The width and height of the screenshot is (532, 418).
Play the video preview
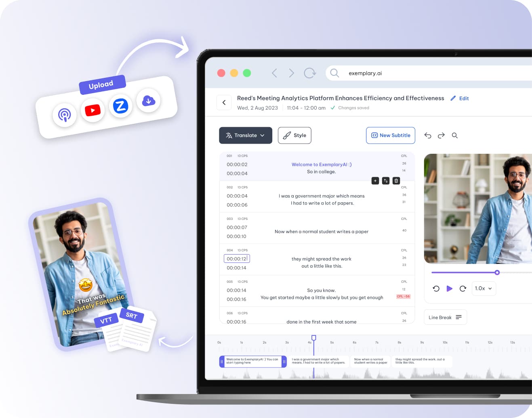pyautogui.click(x=449, y=288)
